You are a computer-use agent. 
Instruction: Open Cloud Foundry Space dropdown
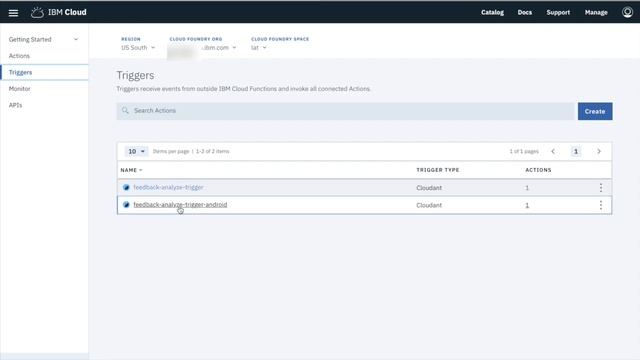(x=258, y=48)
